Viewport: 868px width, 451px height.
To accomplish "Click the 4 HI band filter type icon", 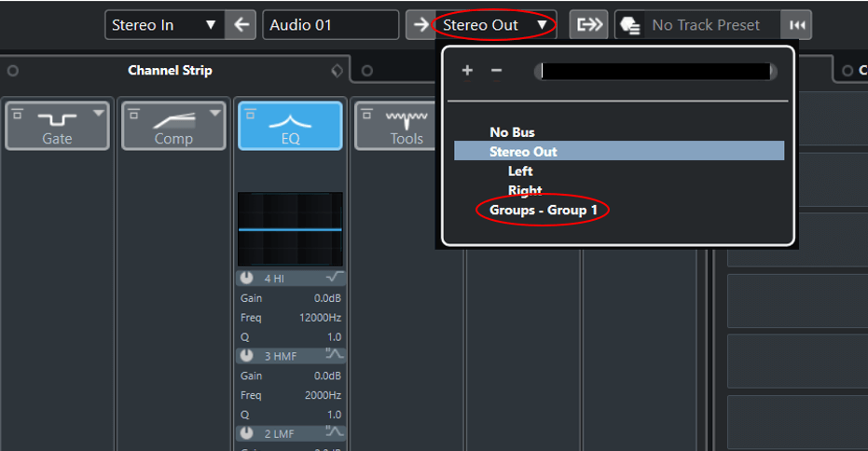I will tap(335, 278).
